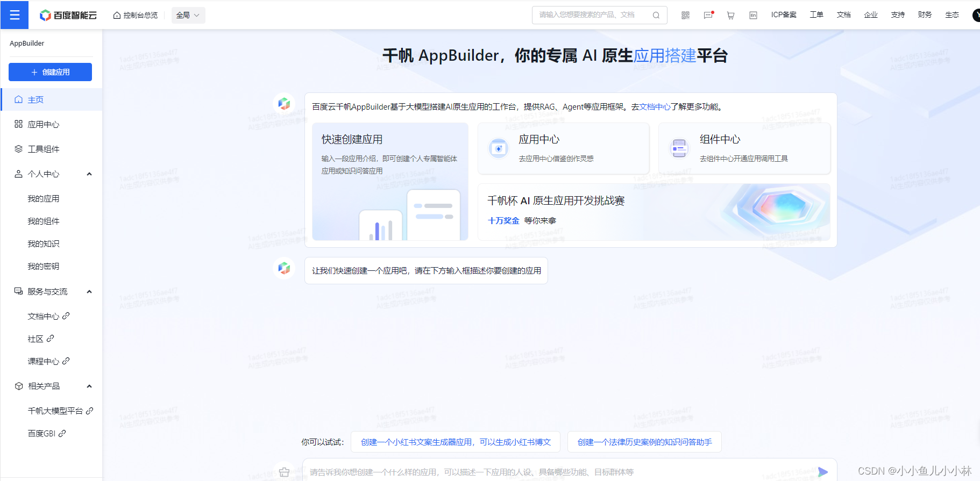Open 财务 menu item
Viewport: 980px width, 481px height.
[925, 15]
